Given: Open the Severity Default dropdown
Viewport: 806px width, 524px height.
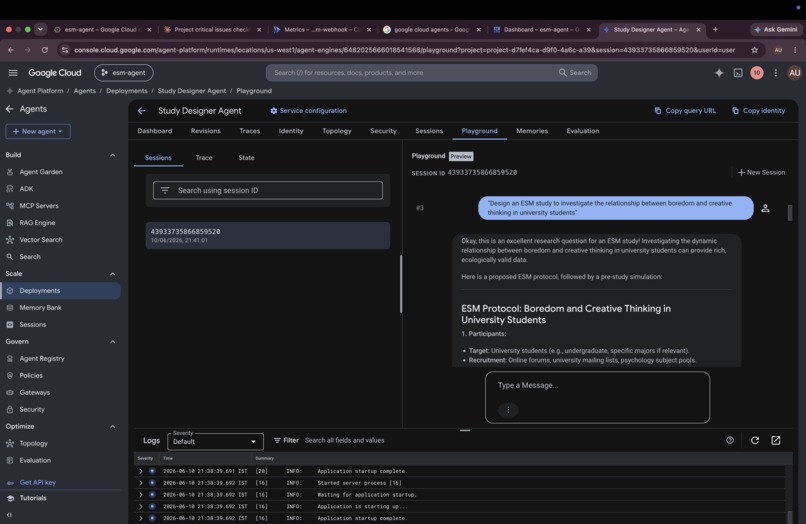Looking at the screenshot, I should 215,441.
